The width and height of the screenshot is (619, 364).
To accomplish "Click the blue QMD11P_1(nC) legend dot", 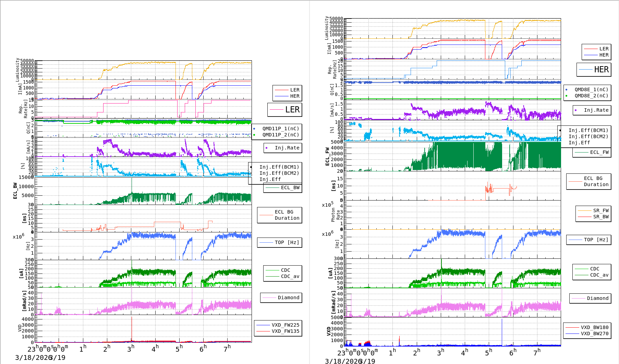I will tap(254, 129).
